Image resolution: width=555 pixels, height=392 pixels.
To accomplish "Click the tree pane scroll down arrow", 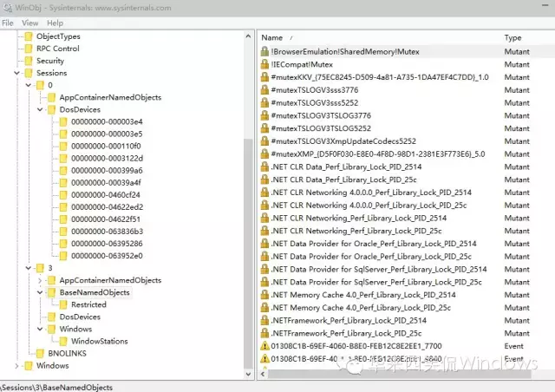I will pos(249,374).
